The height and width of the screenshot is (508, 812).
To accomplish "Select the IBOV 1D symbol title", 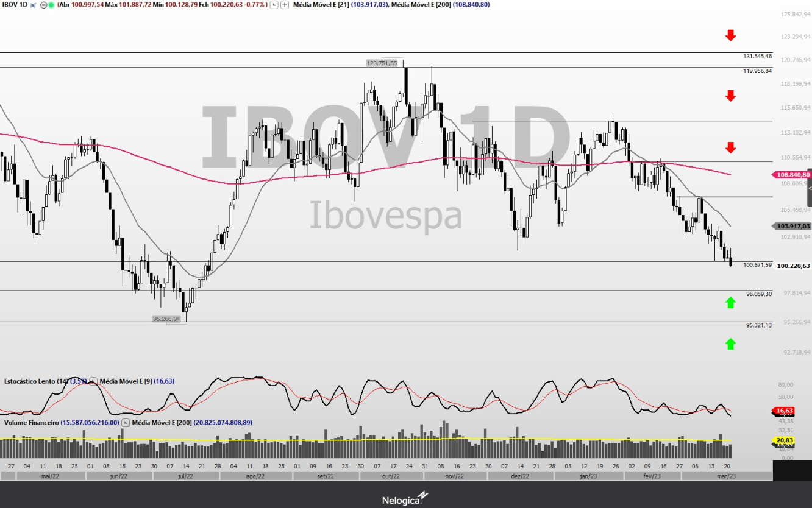I will click(x=14, y=5).
